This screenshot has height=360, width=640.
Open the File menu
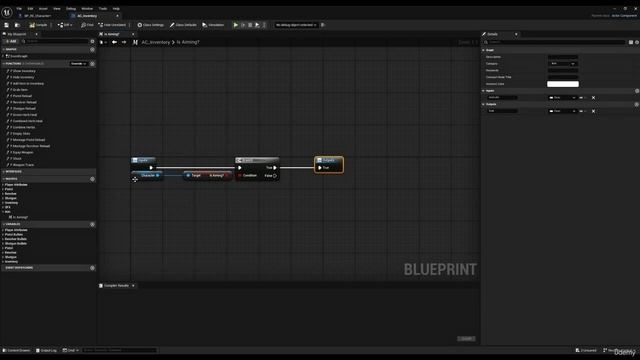coord(19,9)
